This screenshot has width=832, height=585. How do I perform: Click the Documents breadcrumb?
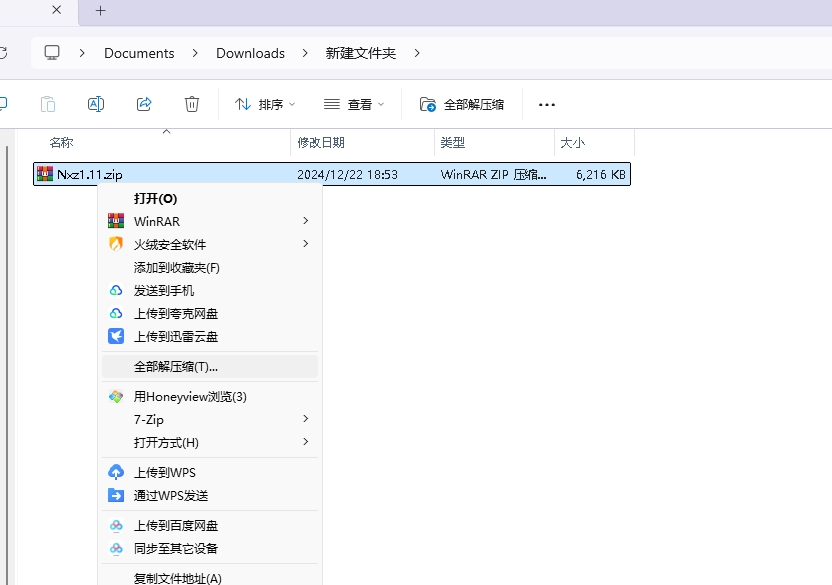tap(139, 53)
